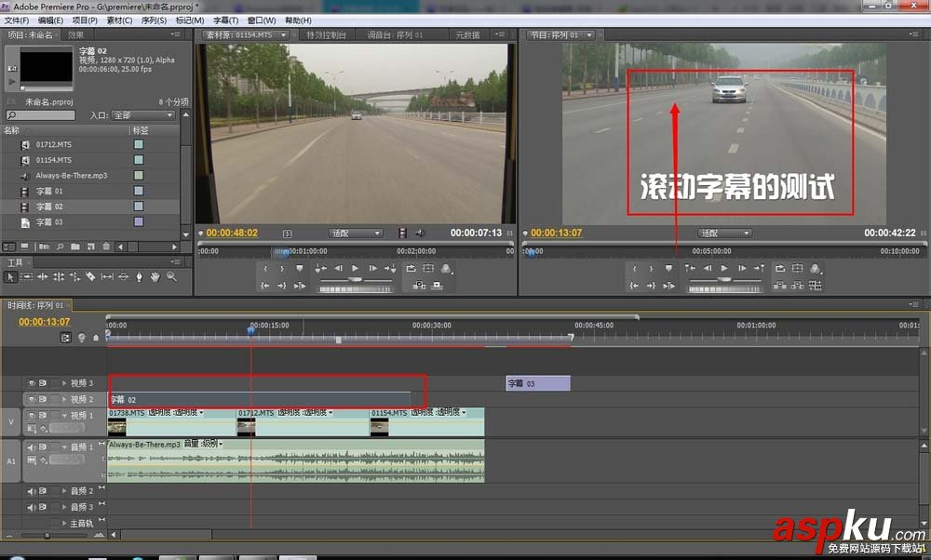Select the Track Select tool
The height and width of the screenshot is (560, 931).
27,276
